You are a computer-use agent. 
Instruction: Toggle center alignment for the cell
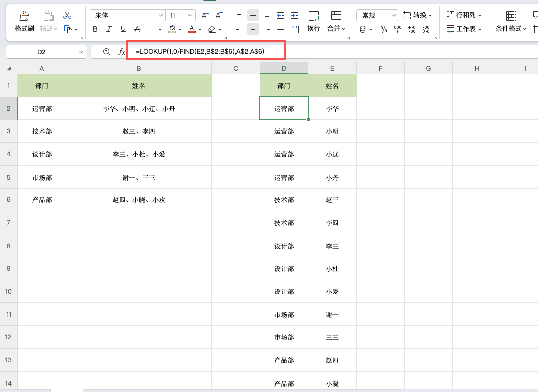pyautogui.click(x=253, y=29)
